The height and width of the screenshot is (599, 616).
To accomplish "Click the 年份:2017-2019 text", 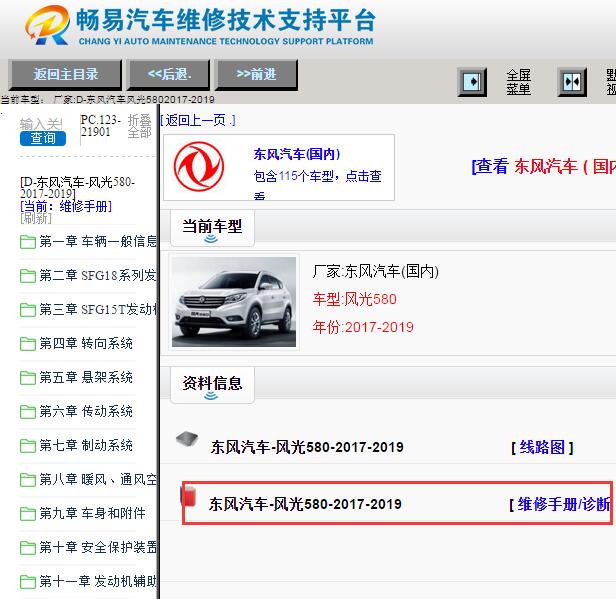I will [363, 327].
